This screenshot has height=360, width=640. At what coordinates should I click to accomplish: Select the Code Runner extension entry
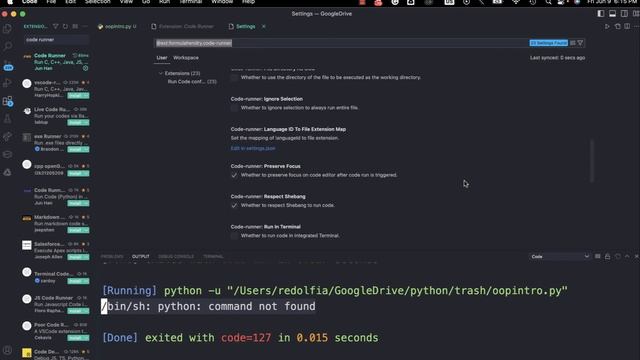[x=56, y=62]
